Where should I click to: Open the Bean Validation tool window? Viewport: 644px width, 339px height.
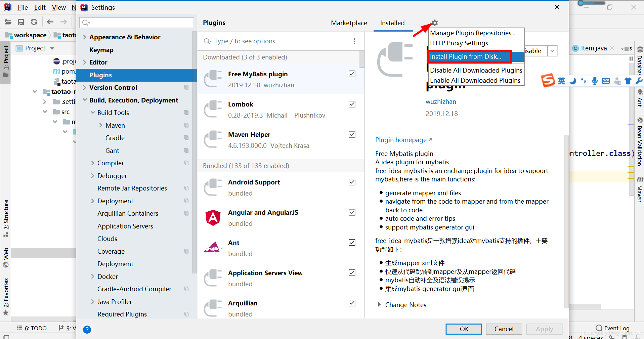click(640, 142)
